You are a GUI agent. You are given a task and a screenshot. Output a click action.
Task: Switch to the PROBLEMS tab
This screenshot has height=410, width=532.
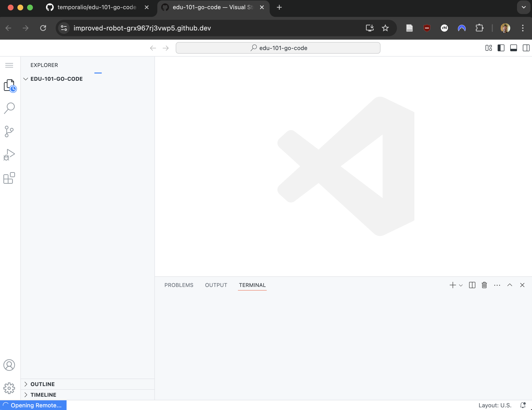[x=179, y=285]
